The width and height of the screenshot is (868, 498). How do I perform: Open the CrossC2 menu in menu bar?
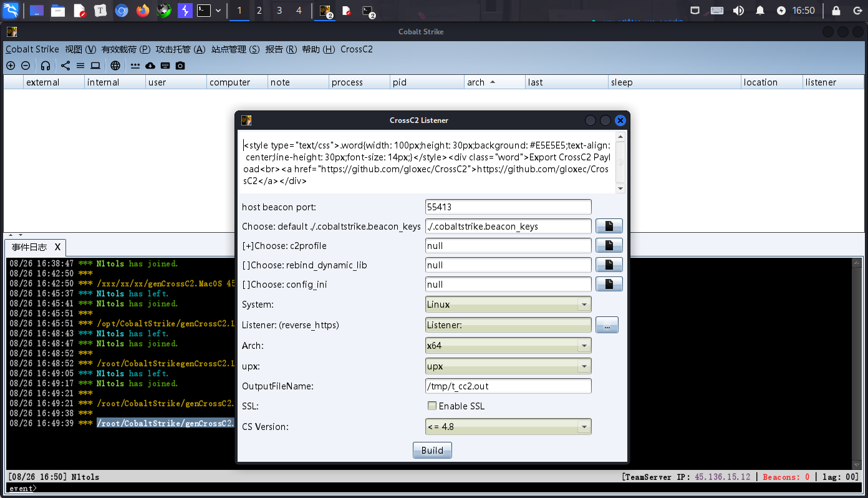356,49
